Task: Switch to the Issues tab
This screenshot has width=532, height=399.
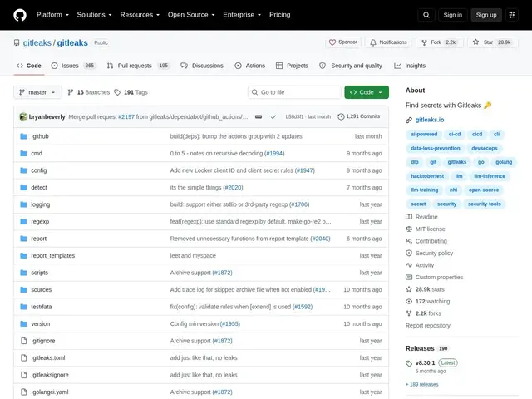Action: (x=73, y=66)
